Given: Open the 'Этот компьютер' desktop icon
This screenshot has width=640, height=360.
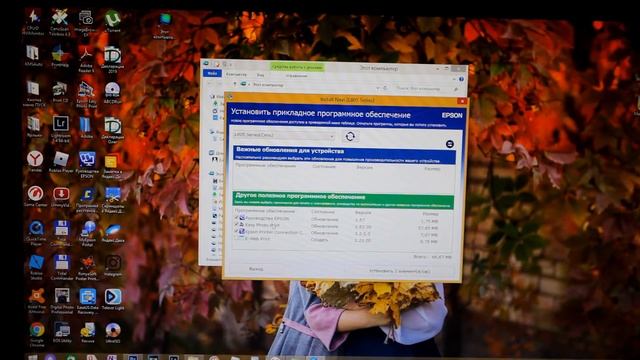Looking at the screenshot, I should (x=164, y=24).
